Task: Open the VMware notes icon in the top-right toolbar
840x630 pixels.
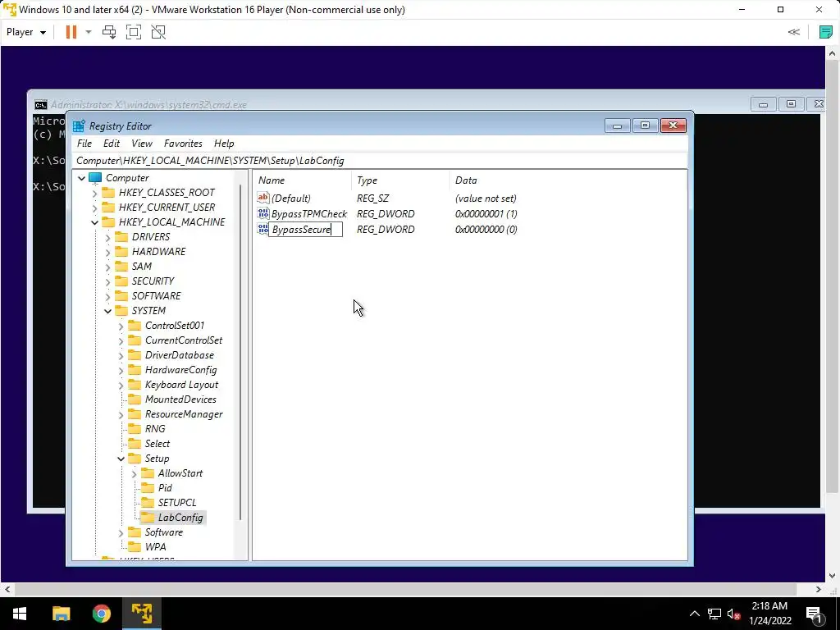Action: tap(825, 32)
